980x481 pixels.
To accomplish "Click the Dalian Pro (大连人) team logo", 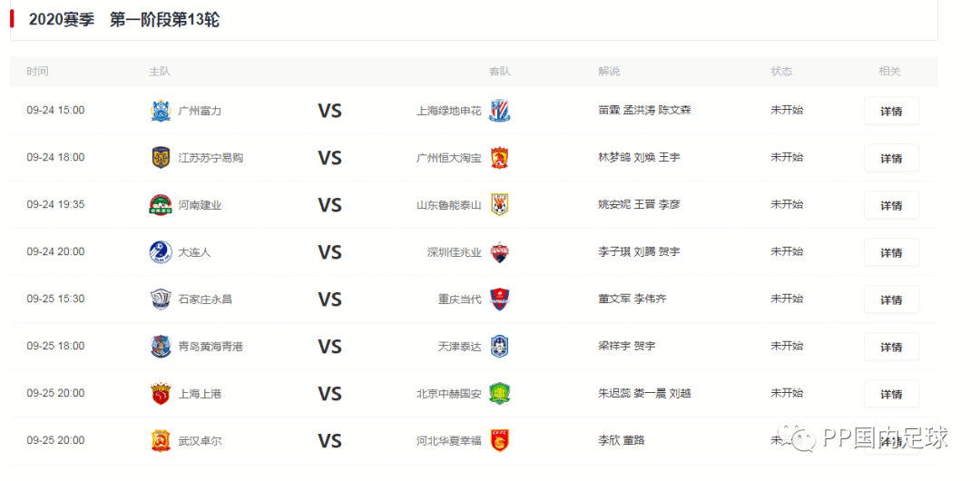I will [161, 252].
